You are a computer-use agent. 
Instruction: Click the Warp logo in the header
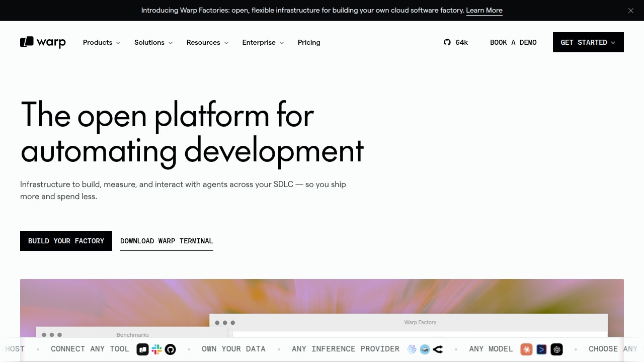(43, 42)
